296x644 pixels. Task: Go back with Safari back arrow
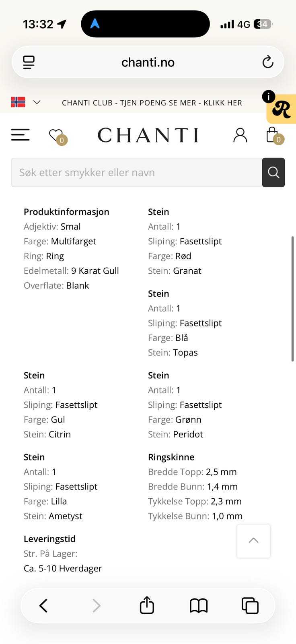point(43,605)
